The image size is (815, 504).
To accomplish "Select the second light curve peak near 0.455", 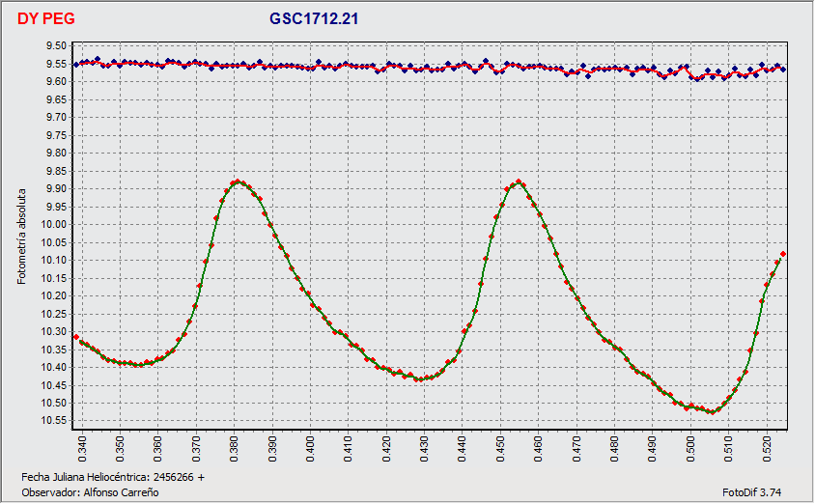I will tap(520, 182).
